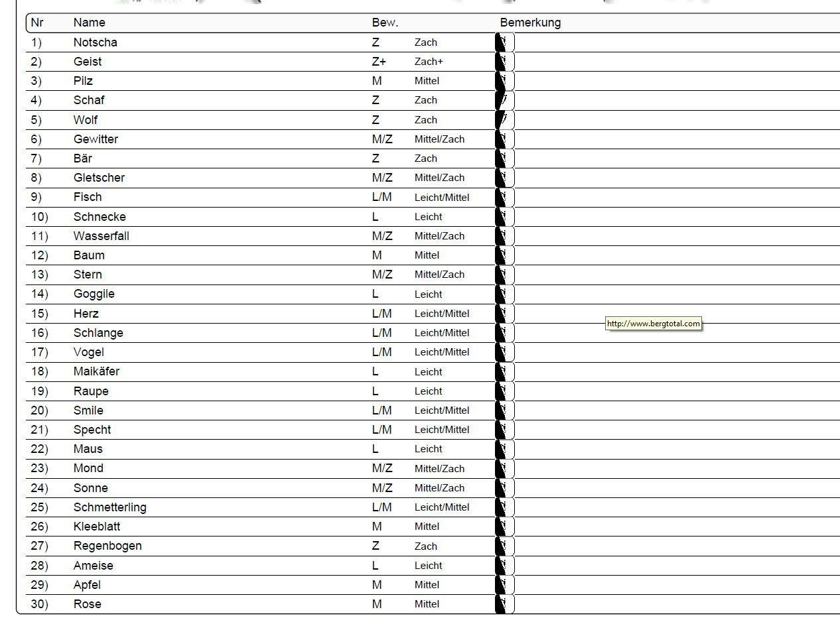Click the Zach text in Regenbogen row
Screen dimensions: 840x630
click(x=426, y=546)
